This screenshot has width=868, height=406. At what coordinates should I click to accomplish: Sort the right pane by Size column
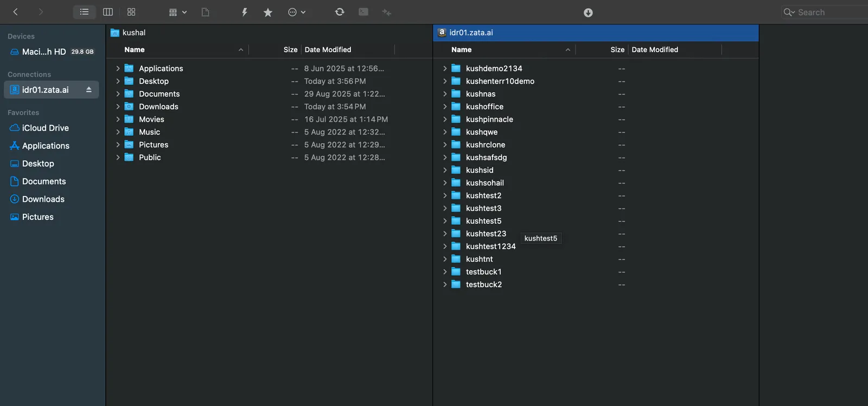click(x=617, y=49)
